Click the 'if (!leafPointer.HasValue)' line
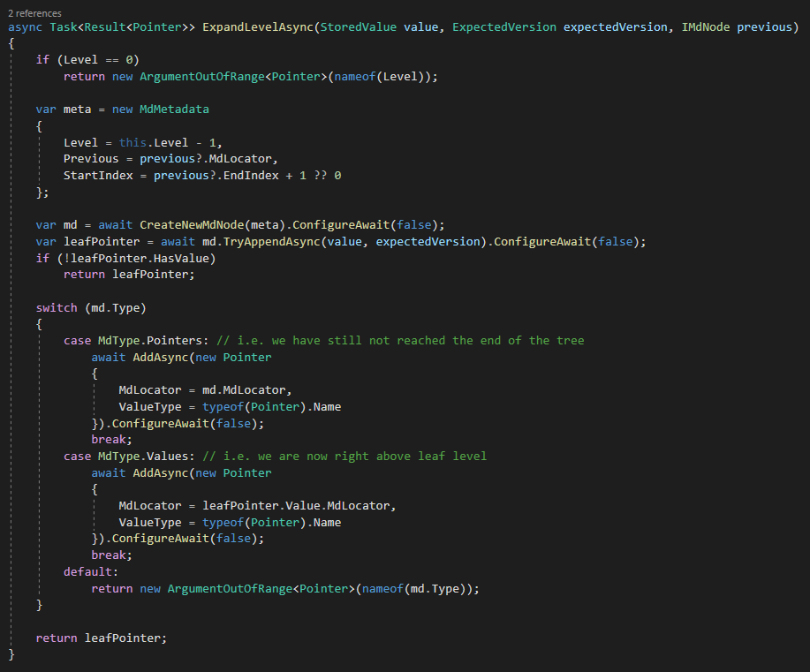The height and width of the screenshot is (672, 810). pos(125,258)
